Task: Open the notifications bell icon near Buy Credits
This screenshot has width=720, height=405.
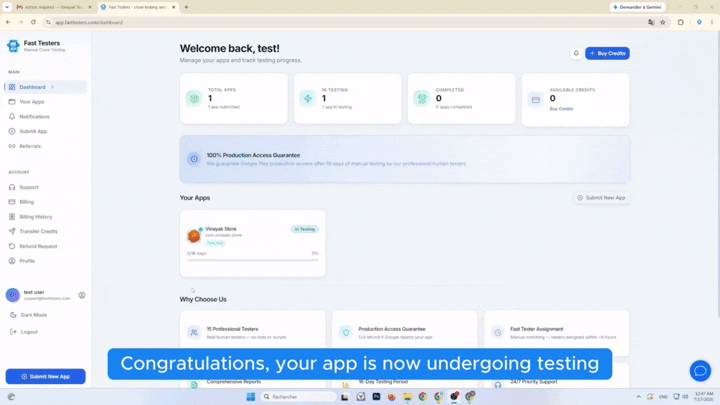Action: point(576,53)
